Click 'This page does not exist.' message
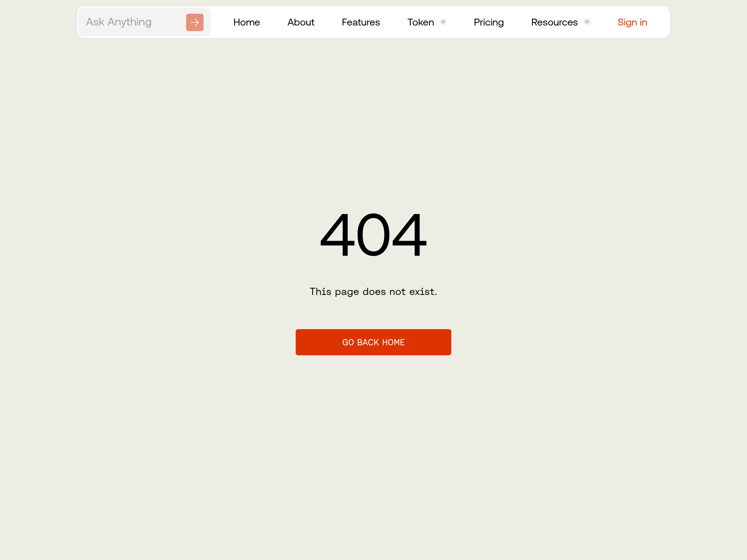Screen dimensions: 747x560 tap(373, 292)
